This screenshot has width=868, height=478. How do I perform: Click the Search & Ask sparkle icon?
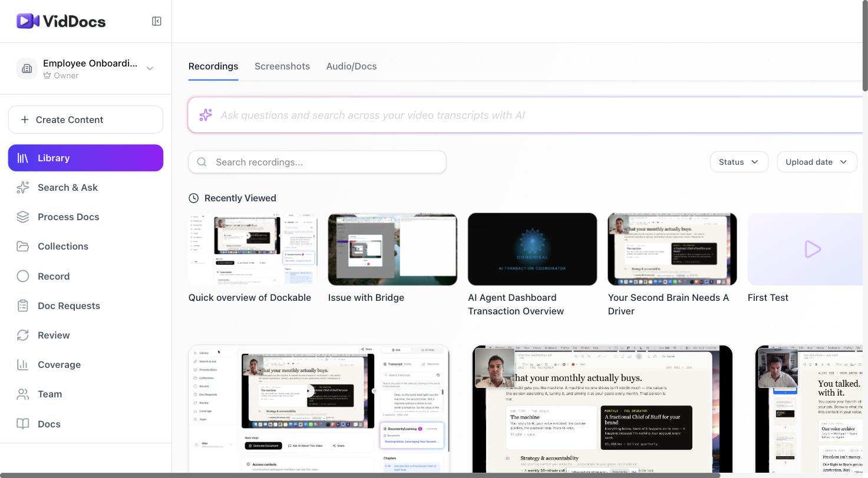pyautogui.click(x=23, y=187)
